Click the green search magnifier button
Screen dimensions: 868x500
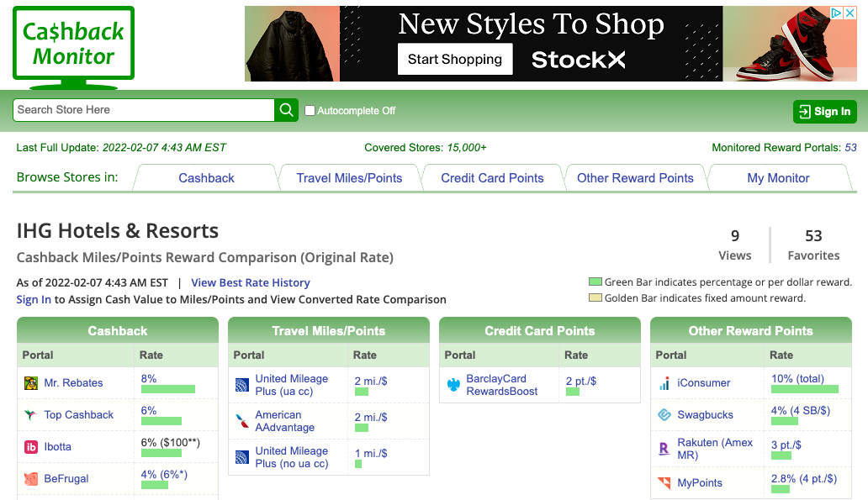click(x=287, y=110)
